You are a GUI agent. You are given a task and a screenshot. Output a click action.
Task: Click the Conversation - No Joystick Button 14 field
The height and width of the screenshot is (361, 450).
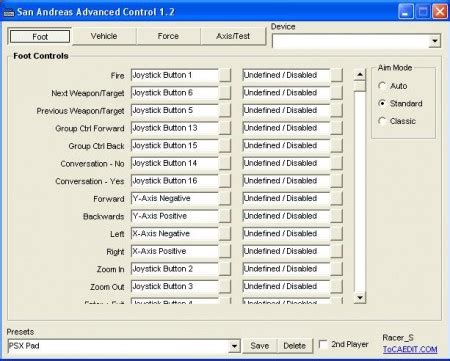pyautogui.click(x=175, y=163)
